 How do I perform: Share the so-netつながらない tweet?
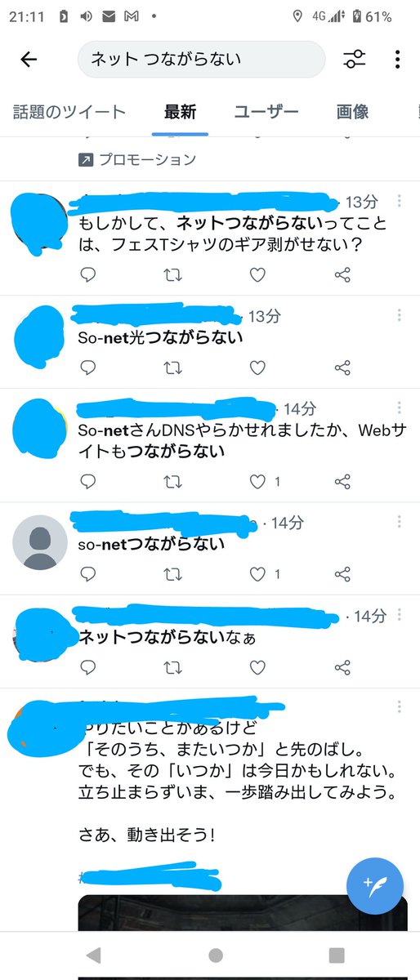[342, 574]
